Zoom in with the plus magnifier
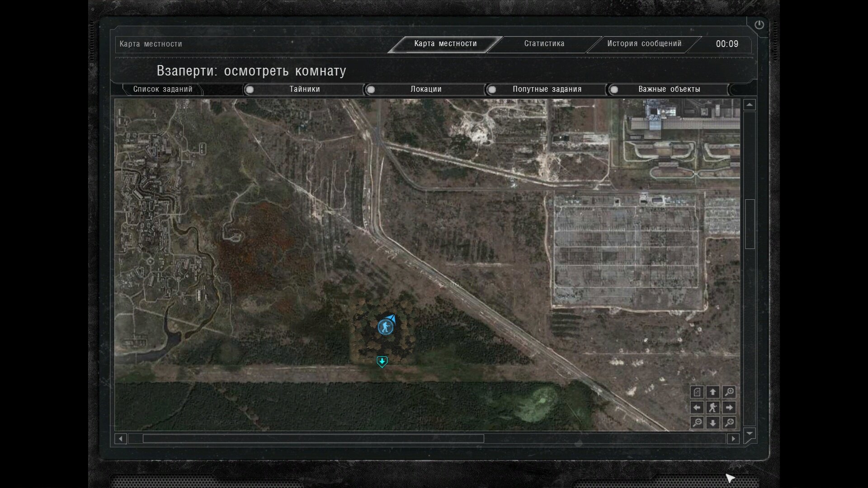 (x=729, y=392)
